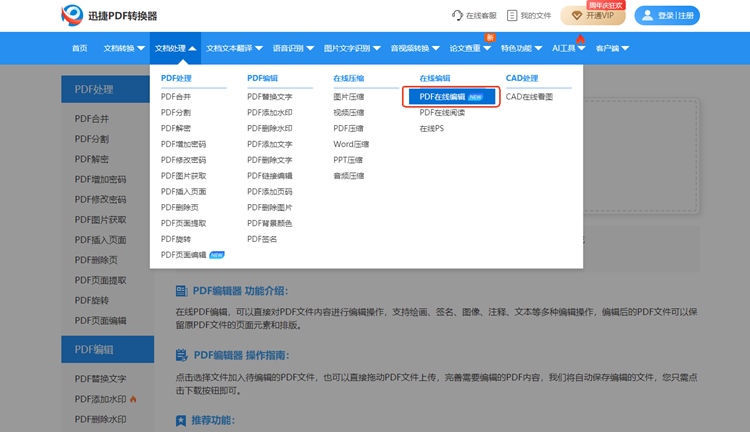This screenshot has height=432, width=750.
Task: Open 在线客服 support link
Action: [x=474, y=15]
